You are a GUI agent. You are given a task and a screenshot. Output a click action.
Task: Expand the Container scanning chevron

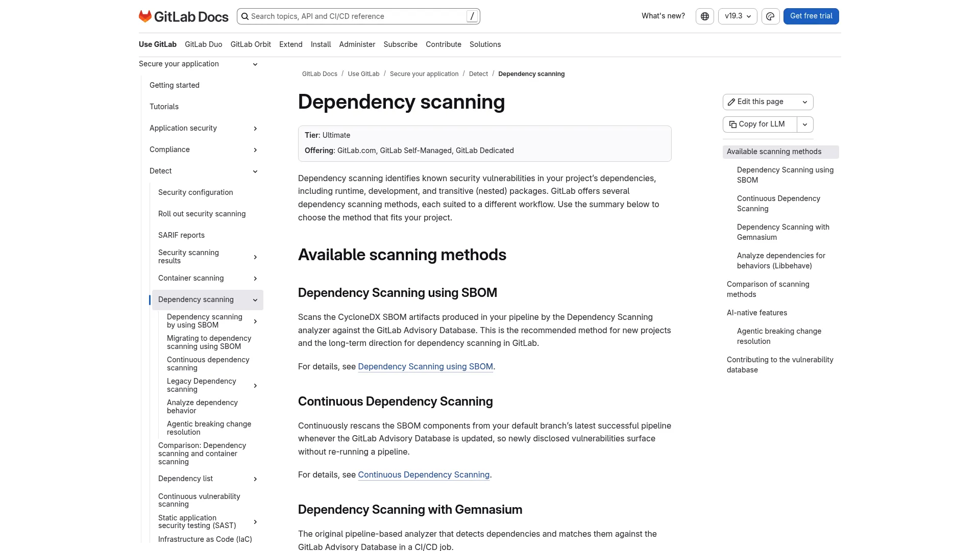pos(255,279)
